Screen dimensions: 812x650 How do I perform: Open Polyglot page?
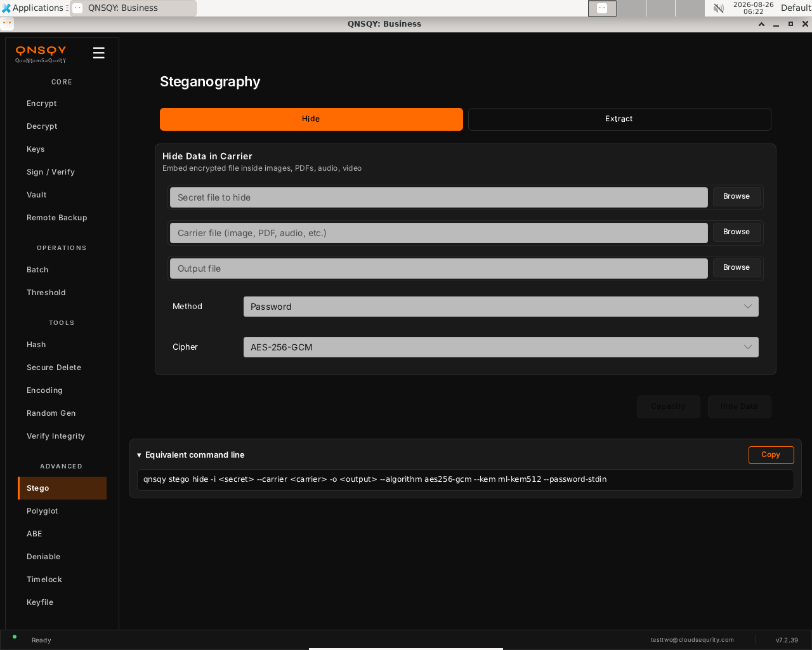pos(62,511)
